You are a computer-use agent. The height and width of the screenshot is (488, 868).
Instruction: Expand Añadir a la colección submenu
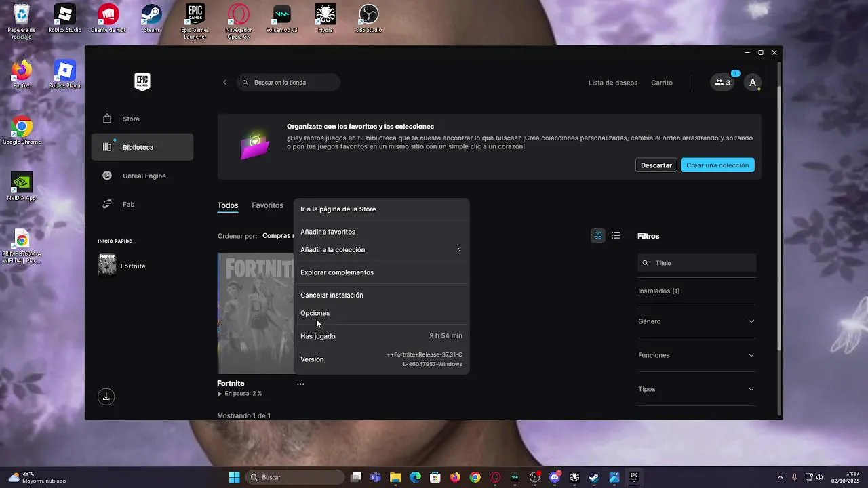[x=381, y=250]
